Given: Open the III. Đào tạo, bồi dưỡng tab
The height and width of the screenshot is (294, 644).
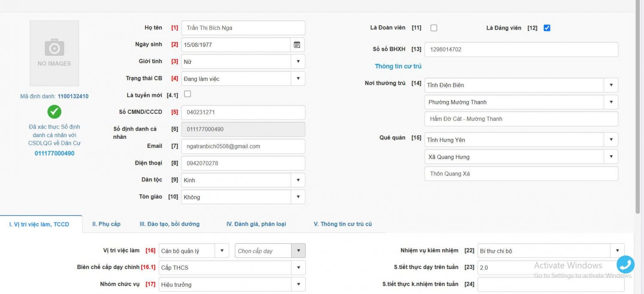Looking at the screenshot, I should (169, 224).
